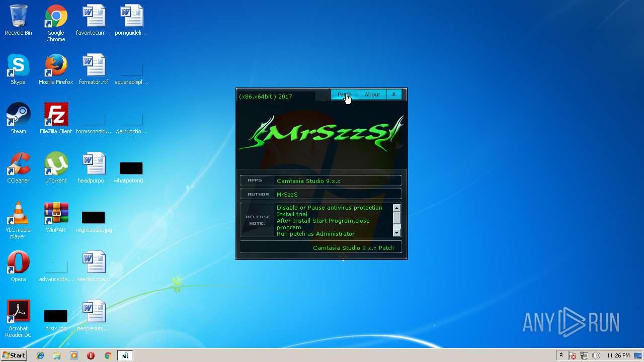Open the About tab in patcher
This screenshot has height=362, width=644.
tap(372, 95)
